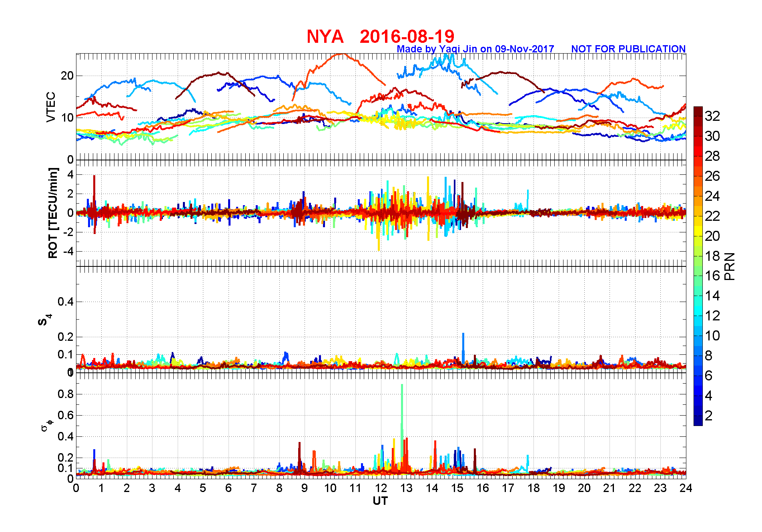This screenshot has height=532, width=762.
Task: Click x-axis tick label "6"
Action: pyautogui.click(x=229, y=488)
